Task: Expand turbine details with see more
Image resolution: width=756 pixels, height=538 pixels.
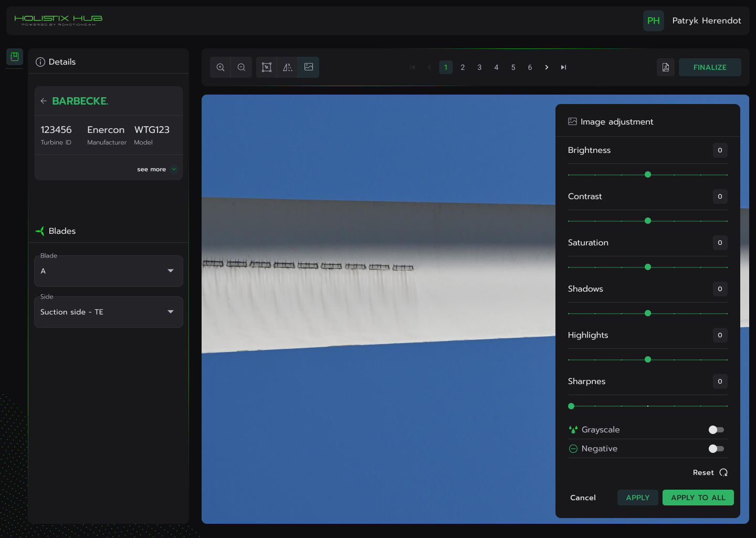Action: [x=156, y=169]
